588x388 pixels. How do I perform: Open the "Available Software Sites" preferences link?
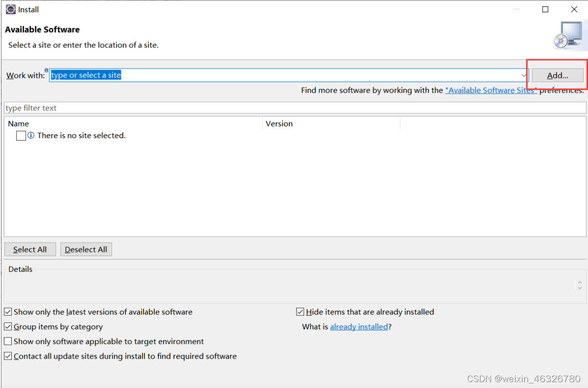click(490, 90)
